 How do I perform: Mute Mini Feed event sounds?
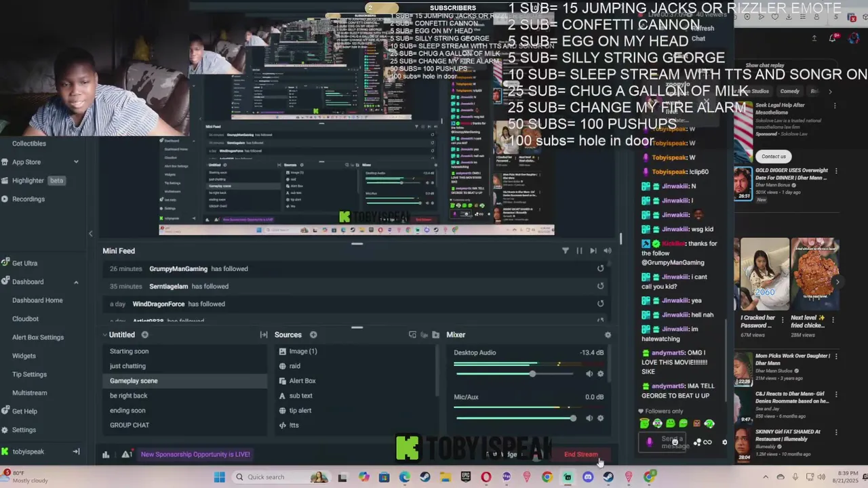(x=608, y=251)
